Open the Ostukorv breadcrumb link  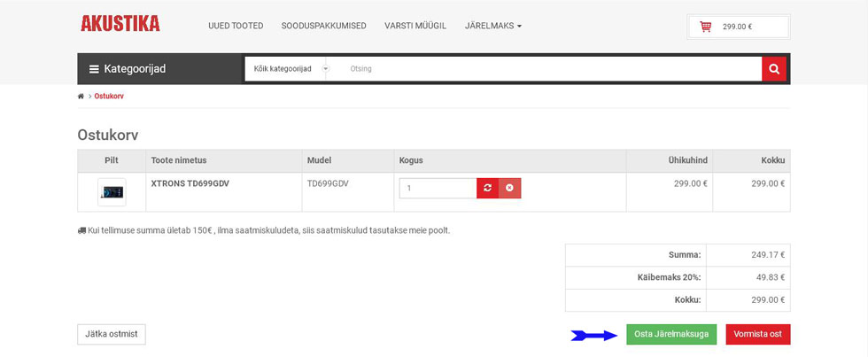pos(109,97)
